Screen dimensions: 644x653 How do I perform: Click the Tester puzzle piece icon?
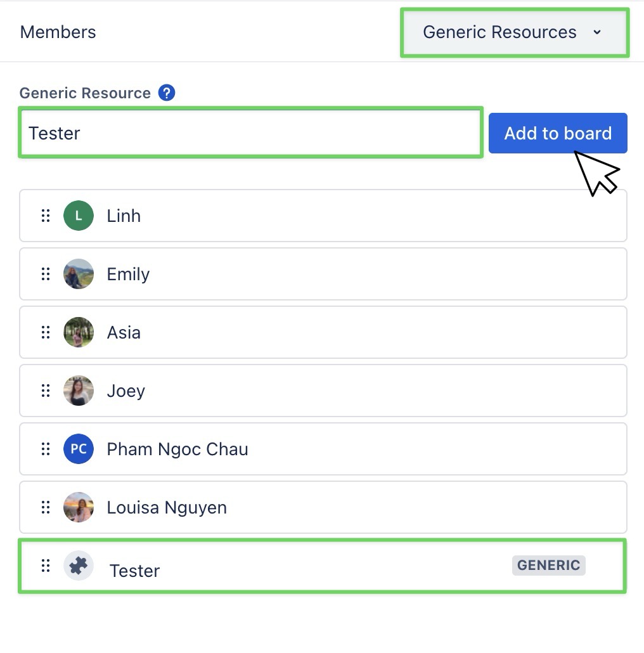click(79, 566)
